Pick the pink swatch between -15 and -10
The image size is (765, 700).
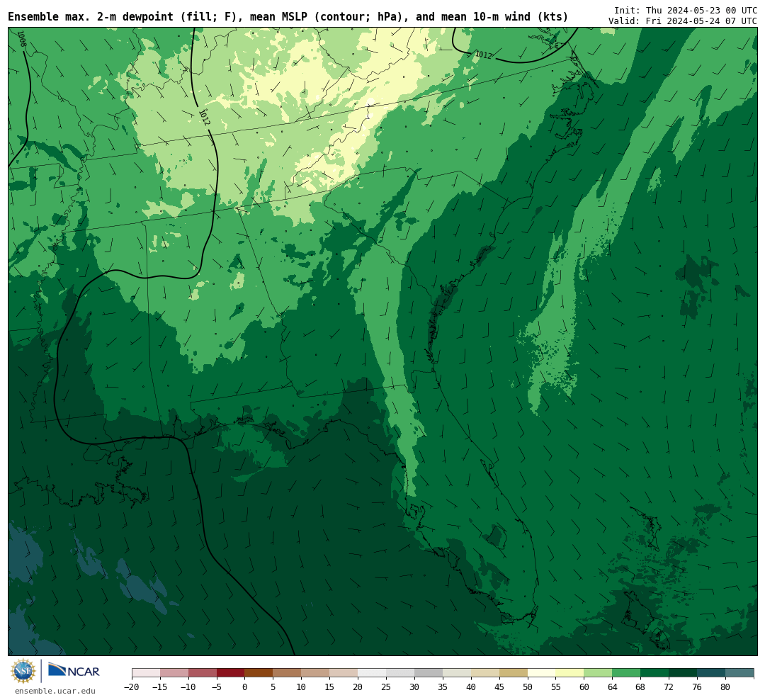(x=174, y=673)
